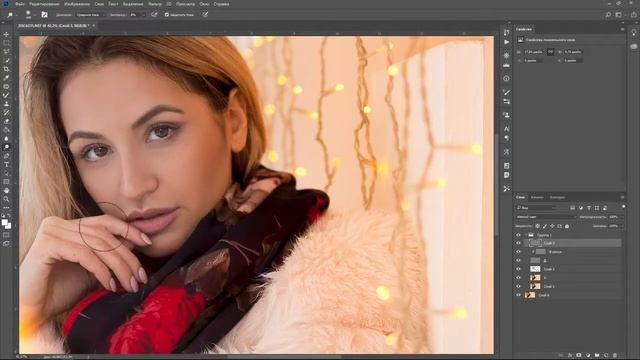Select the Eraser tool
This screenshot has width=640, height=360.
6,121
